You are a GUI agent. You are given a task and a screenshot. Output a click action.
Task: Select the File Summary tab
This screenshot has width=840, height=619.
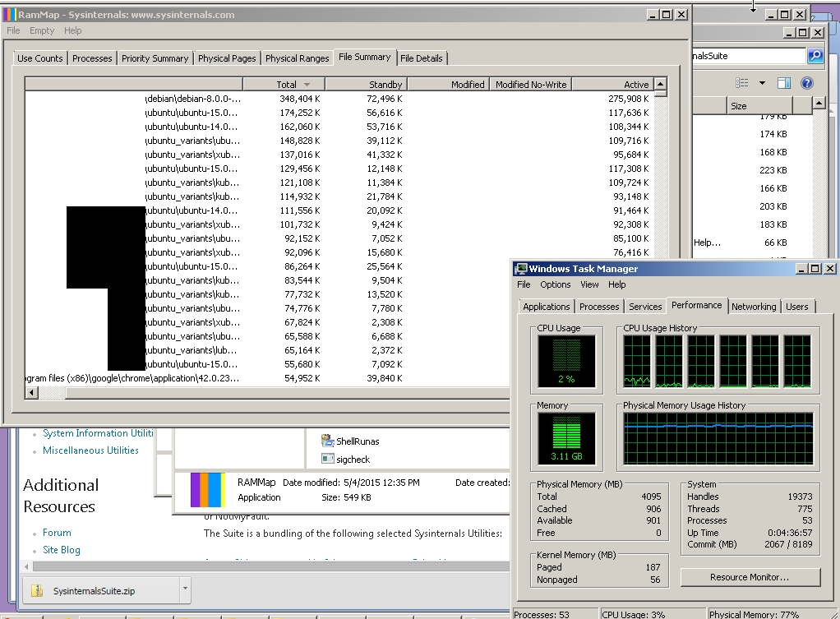coord(365,57)
